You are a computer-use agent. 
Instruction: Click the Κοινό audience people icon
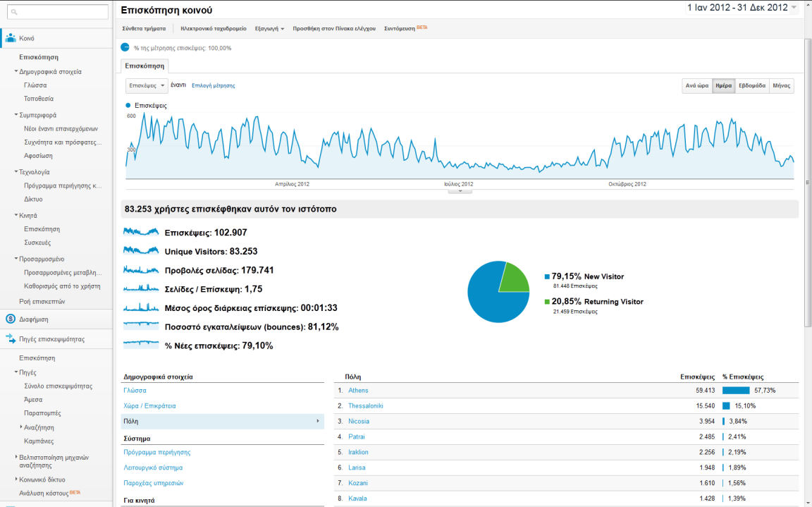click(11, 38)
